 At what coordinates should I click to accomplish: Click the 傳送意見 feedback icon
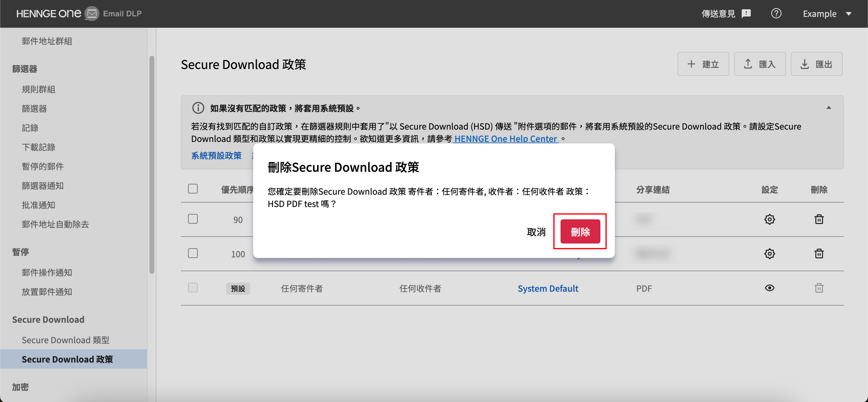[x=746, y=14]
